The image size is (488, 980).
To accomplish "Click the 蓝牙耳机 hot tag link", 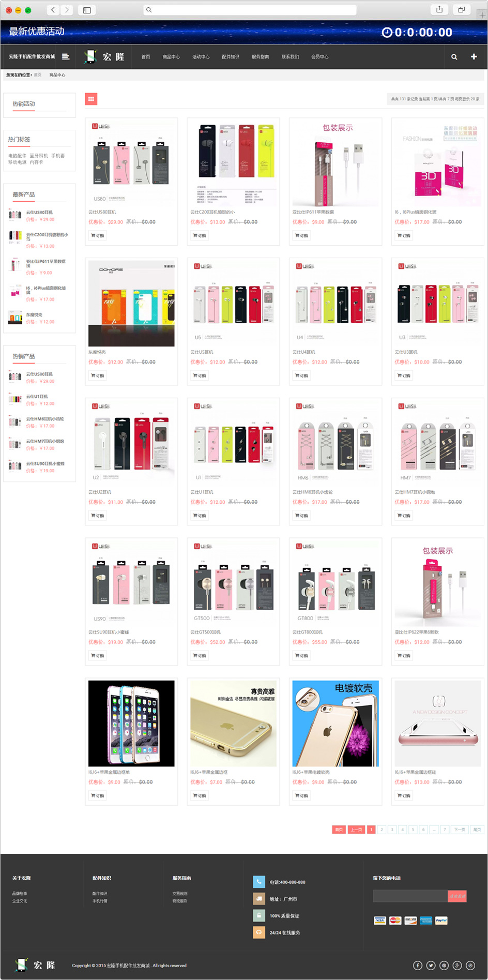I will tap(39, 156).
